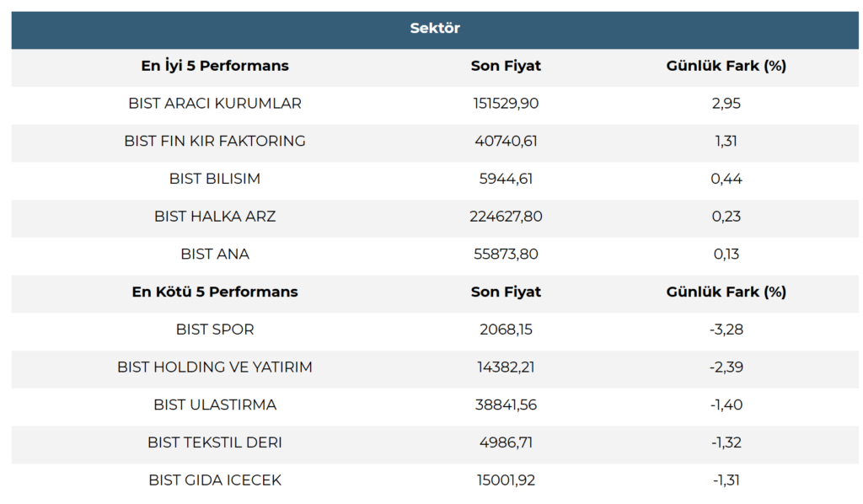The width and height of the screenshot is (863, 504).
Task: Click the 2,95 daily change value
Action: tap(726, 104)
